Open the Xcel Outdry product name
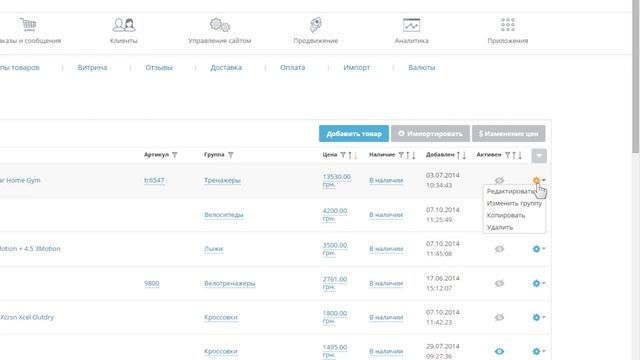 (27, 317)
